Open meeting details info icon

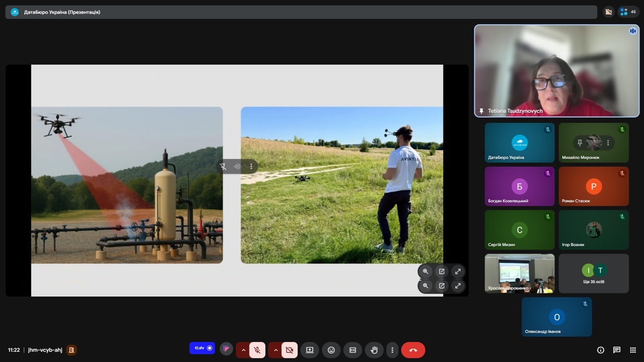click(601, 350)
